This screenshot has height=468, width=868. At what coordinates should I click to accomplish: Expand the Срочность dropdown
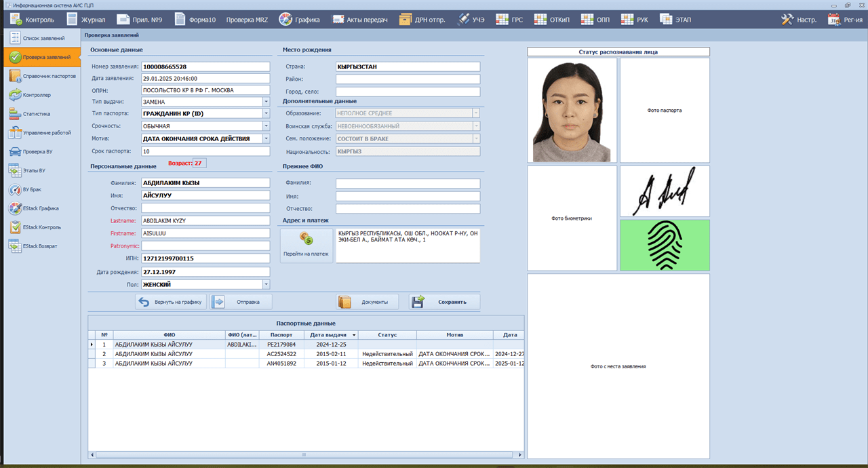click(266, 126)
